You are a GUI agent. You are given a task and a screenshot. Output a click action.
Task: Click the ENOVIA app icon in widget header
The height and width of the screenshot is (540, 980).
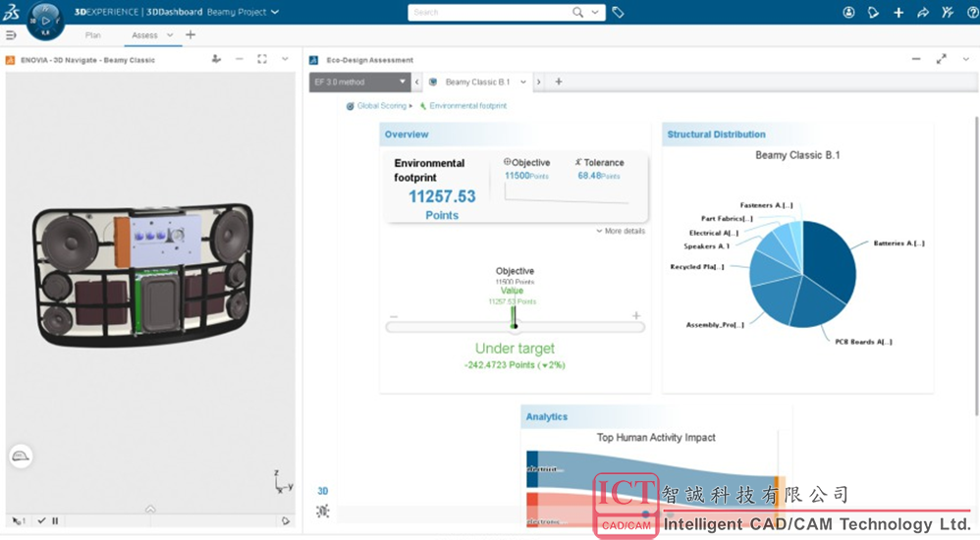point(10,60)
